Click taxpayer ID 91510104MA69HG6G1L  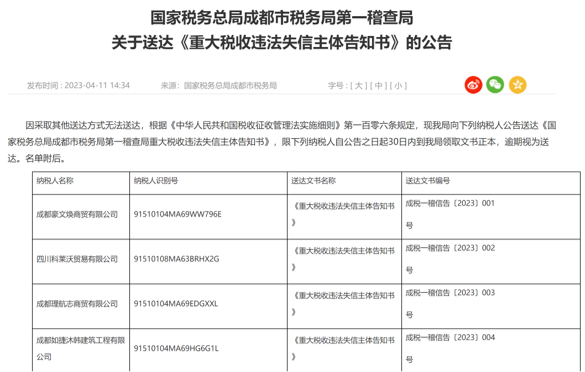(176, 348)
